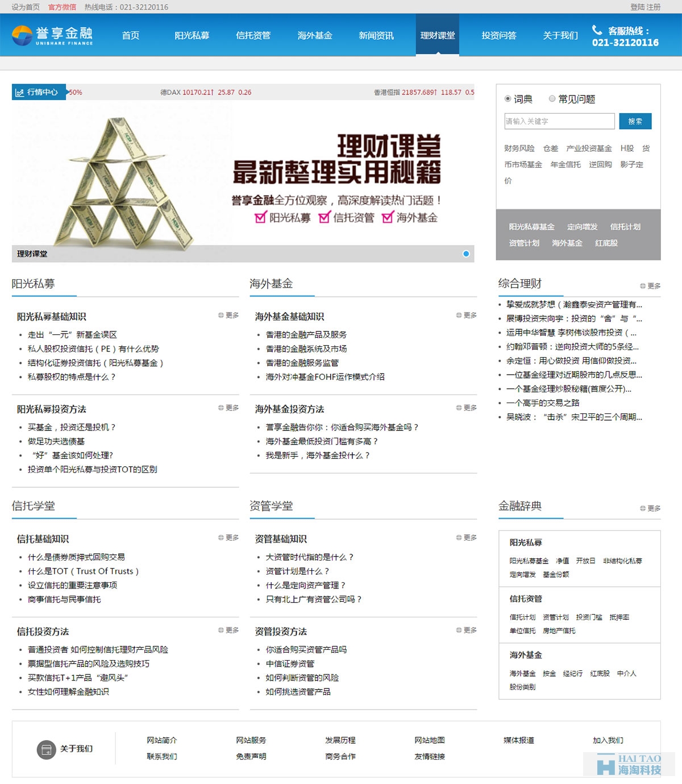
Task: Click 友情链接 in the footer
Action: coord(430,757)
